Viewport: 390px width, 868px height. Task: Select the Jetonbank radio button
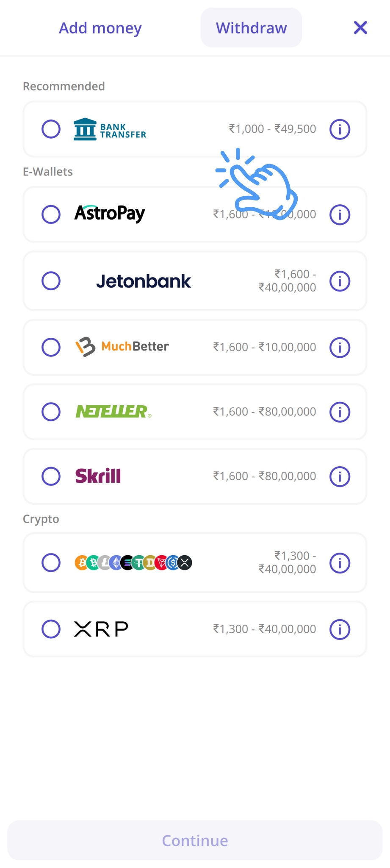51,281
